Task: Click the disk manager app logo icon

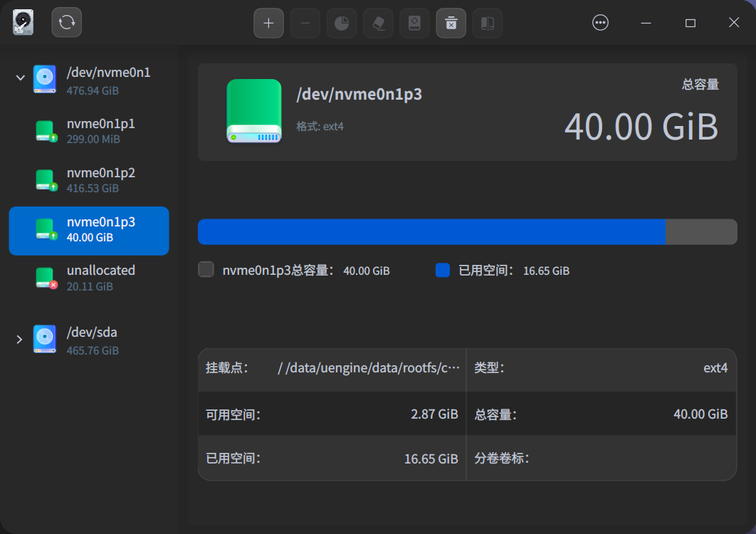Action: pyautogui.click(x=22, y=22)
